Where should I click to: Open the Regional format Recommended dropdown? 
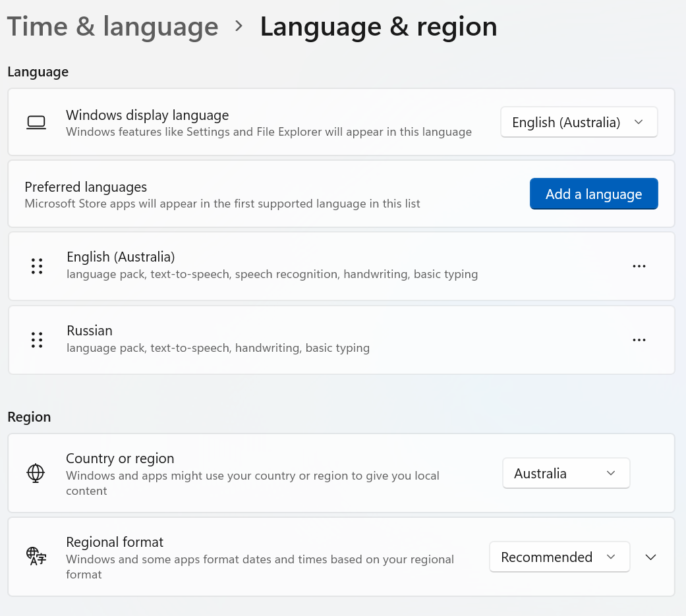coord(559,557)
